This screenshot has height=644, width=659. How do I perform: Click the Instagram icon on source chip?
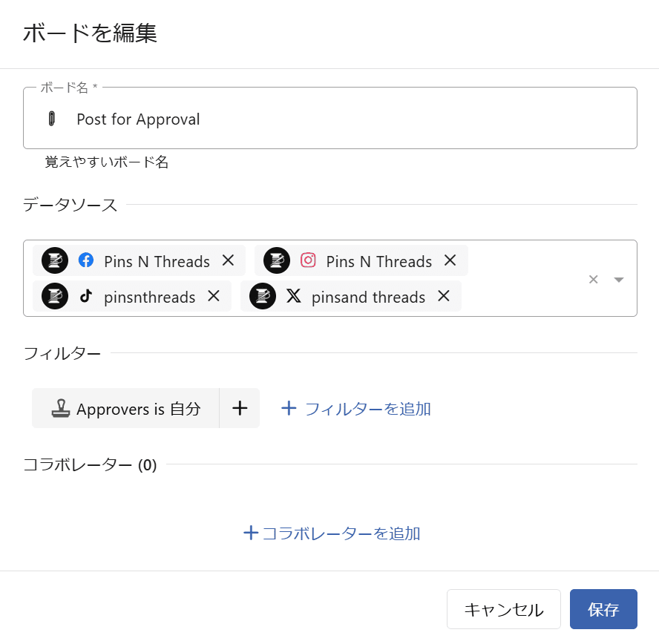click(308, 260)
